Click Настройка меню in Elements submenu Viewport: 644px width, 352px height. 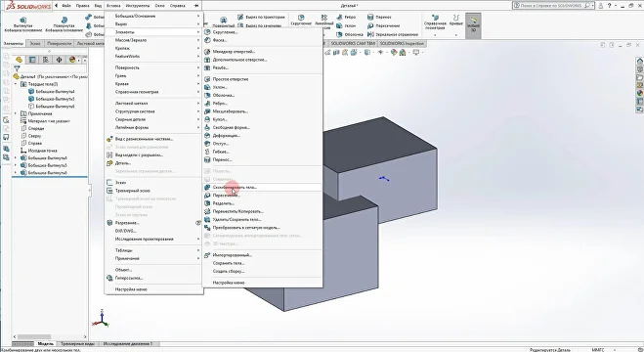(262, 283)
